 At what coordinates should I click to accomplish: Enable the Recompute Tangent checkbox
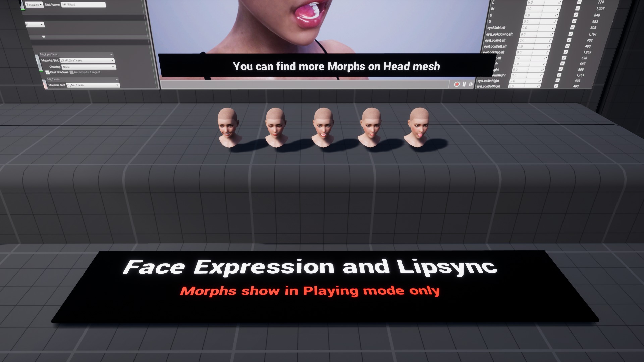72,72
